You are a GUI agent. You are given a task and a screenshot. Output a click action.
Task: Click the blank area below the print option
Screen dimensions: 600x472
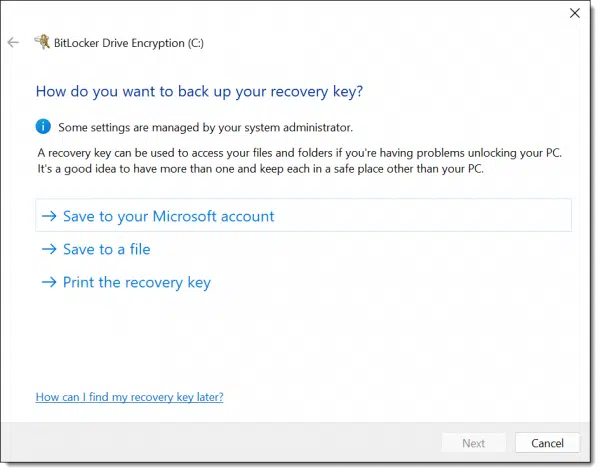[x=300, y=340]
